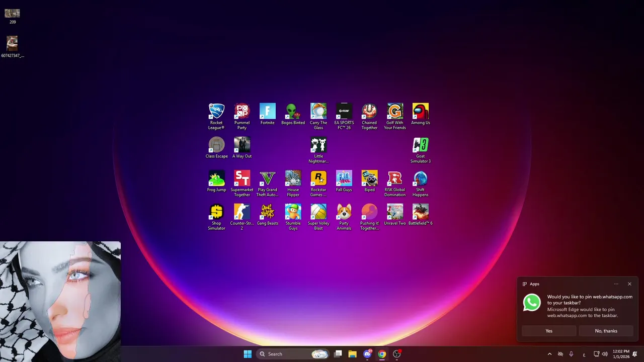Open Rockstar Games launcher icon
This screenshot has height=362, width=644.
318,184
